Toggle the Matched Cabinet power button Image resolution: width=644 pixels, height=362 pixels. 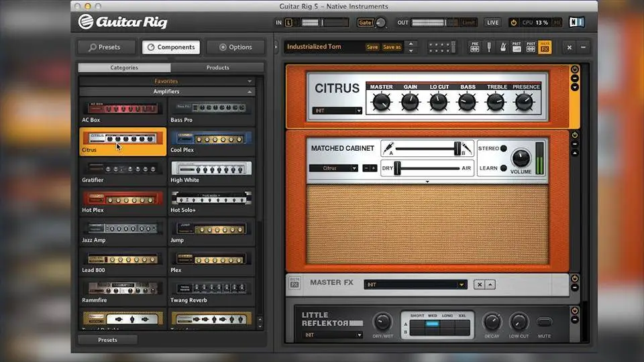coord(575,135)
